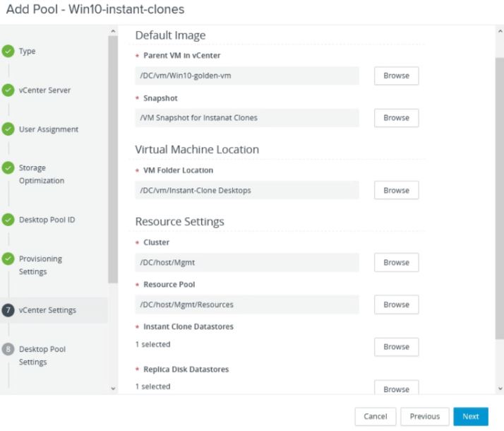Browse for the Snapshot
Screen dimensions: 504x431
(x=396, y=118)
